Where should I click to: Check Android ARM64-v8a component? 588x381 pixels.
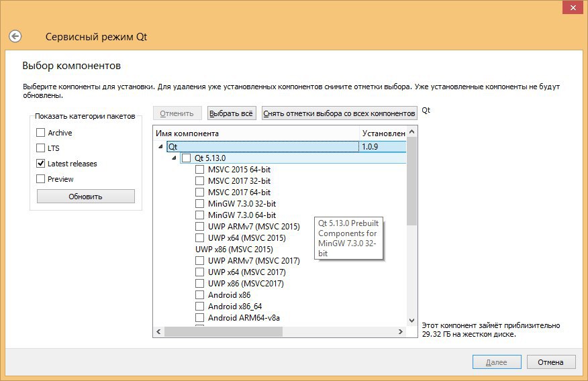click(199, 318)
